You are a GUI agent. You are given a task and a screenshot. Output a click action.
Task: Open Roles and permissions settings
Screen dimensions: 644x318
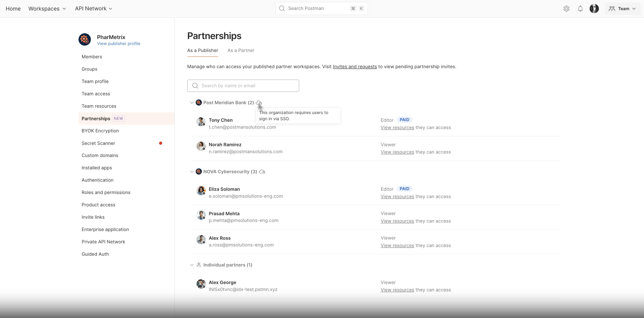click(x=106, y=192)
